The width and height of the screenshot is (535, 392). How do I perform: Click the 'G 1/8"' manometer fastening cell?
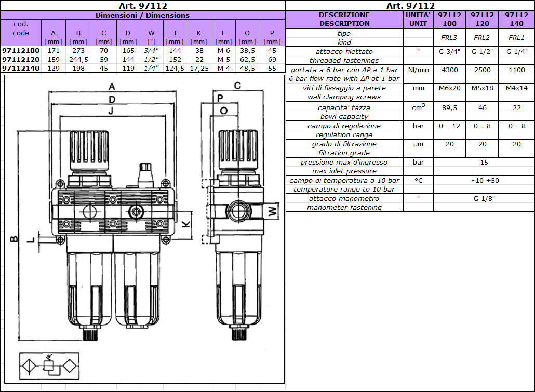click(x=484, y=198)
